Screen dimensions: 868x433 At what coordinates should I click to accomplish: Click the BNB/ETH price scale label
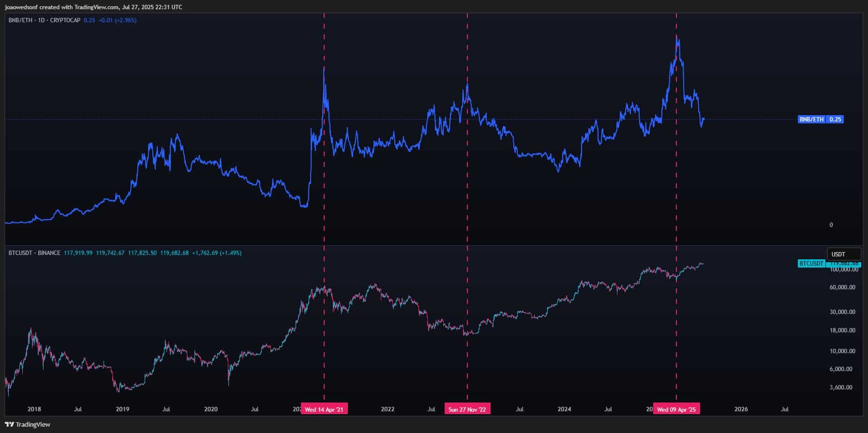coord(811,119)
